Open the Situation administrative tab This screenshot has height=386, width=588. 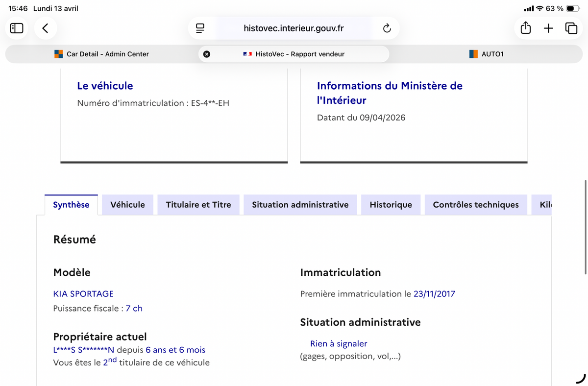tap(300, 205)
